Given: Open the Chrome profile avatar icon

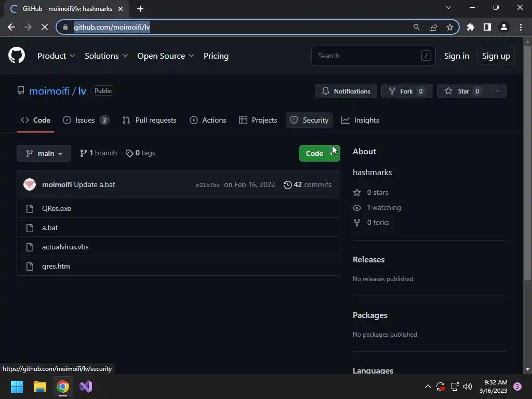Looking at the screenshot, I should 504,27.
